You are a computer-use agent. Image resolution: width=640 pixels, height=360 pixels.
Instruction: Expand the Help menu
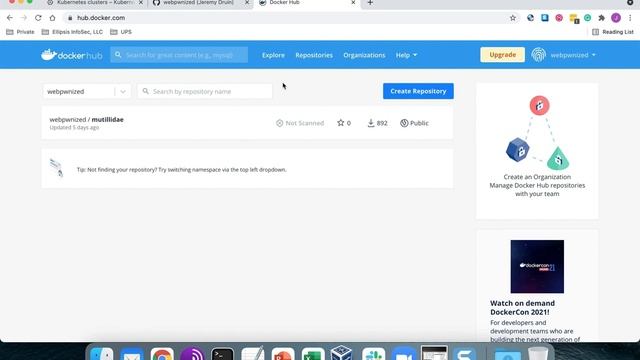pos(406,55)
